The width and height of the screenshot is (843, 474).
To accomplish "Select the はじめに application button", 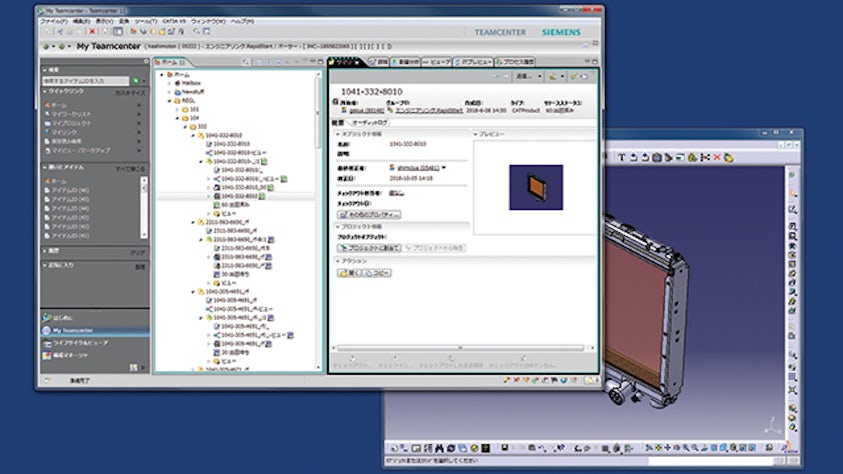I will tap(58, 318).
